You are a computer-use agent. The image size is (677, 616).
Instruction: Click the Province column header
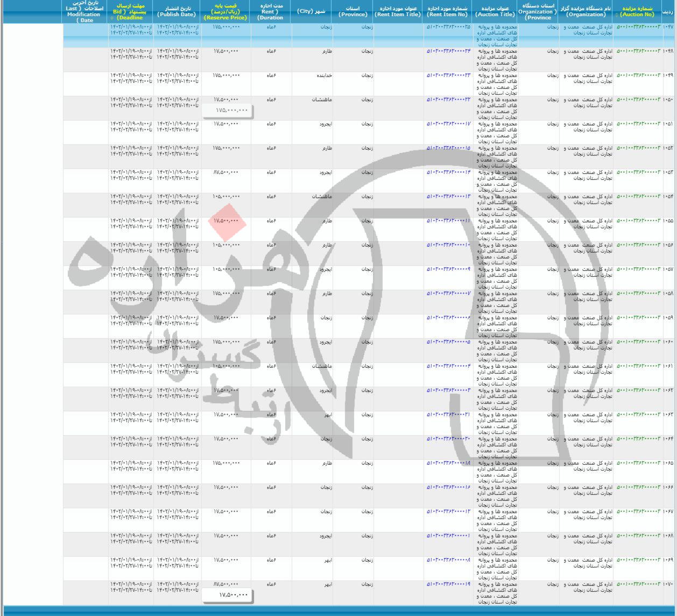click(x=352, y=11)
